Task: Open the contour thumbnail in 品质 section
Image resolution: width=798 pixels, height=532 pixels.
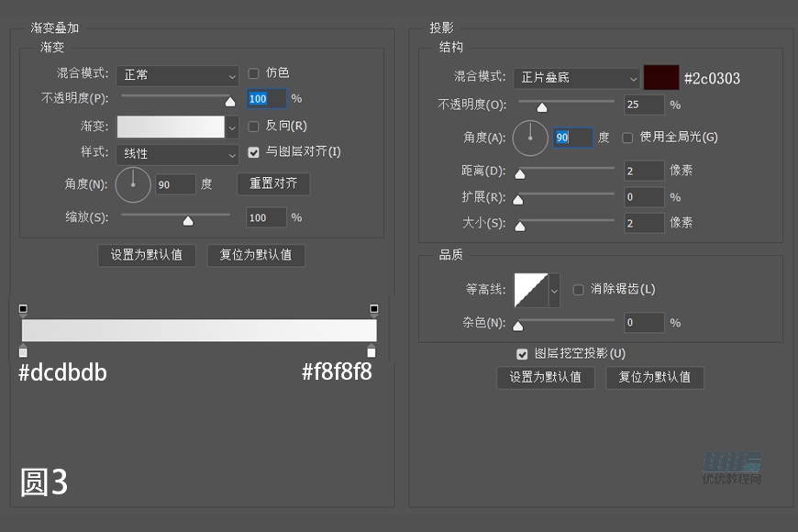Action: pos(530,288)
